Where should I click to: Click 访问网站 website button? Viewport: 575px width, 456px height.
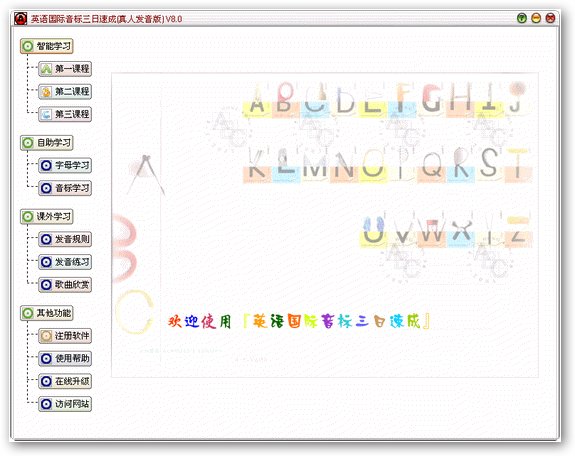click(x=65, y=404)
